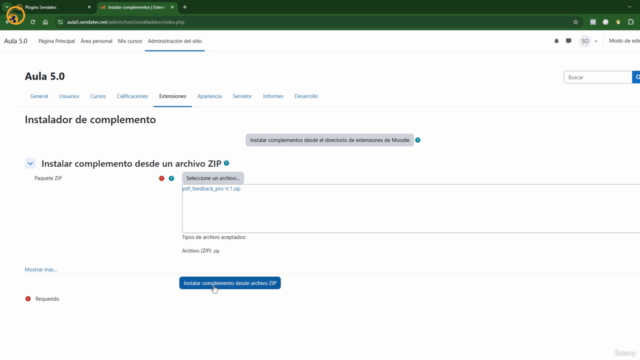This screenshot has height=360, width=640.
Task: Open the browser extensions puzzle icon
Action: [631, 22]
